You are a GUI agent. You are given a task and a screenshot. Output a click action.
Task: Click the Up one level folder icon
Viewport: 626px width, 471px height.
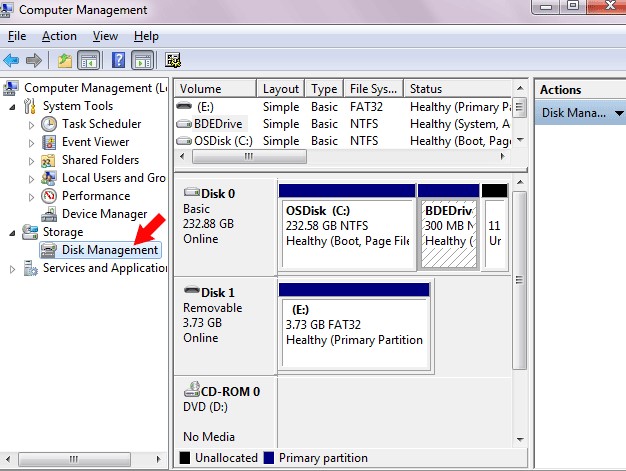pyautogui.click(x=65, y=61)
